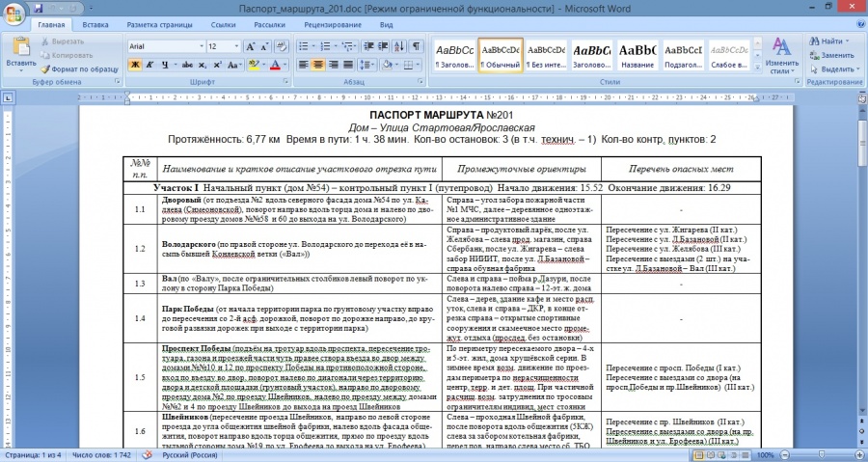Screen dimensions: 868x462
Task: Click the Заменить replace button
Action: pyautogui.click(x=832, y=55)
